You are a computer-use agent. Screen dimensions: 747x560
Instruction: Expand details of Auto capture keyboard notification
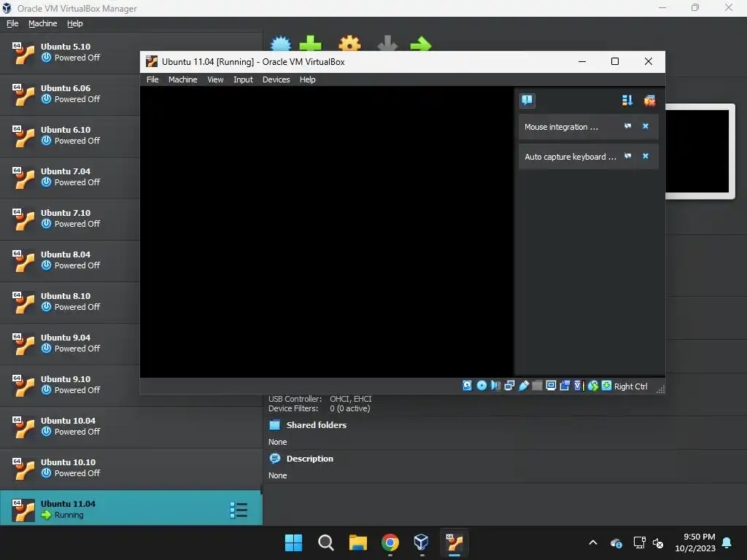[x=628, y=156]
